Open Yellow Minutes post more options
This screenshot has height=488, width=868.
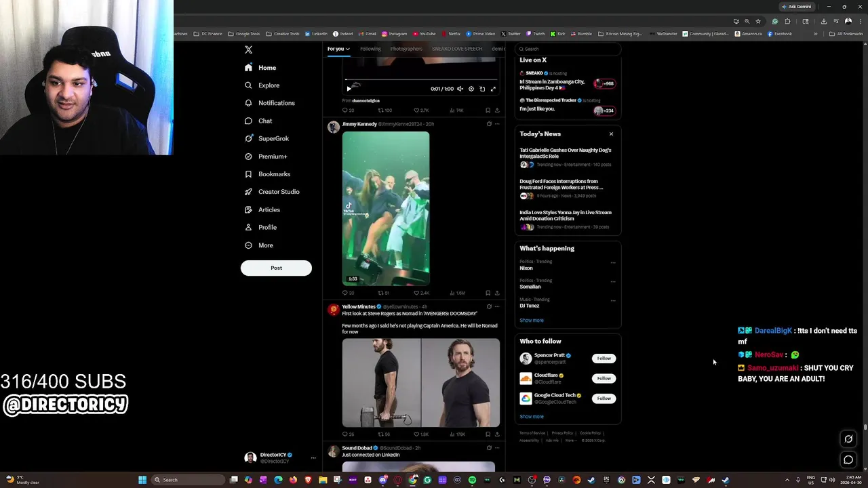pos(497,306)
